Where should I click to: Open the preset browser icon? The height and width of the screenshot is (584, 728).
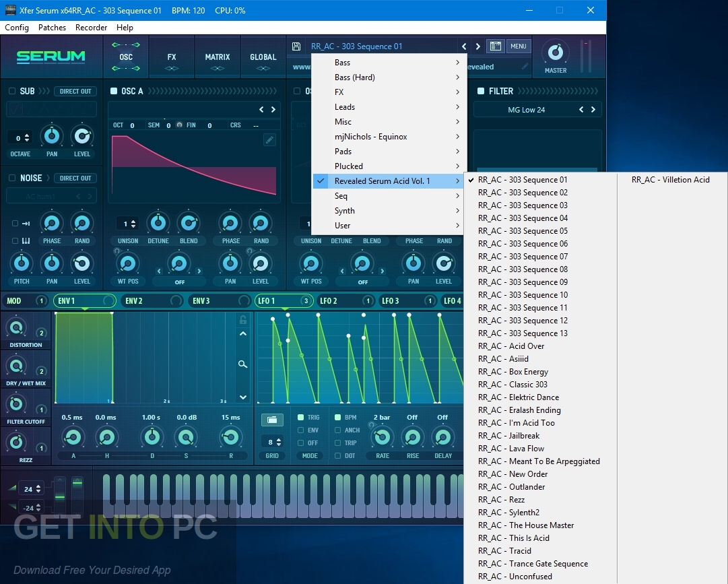(496, 46)
